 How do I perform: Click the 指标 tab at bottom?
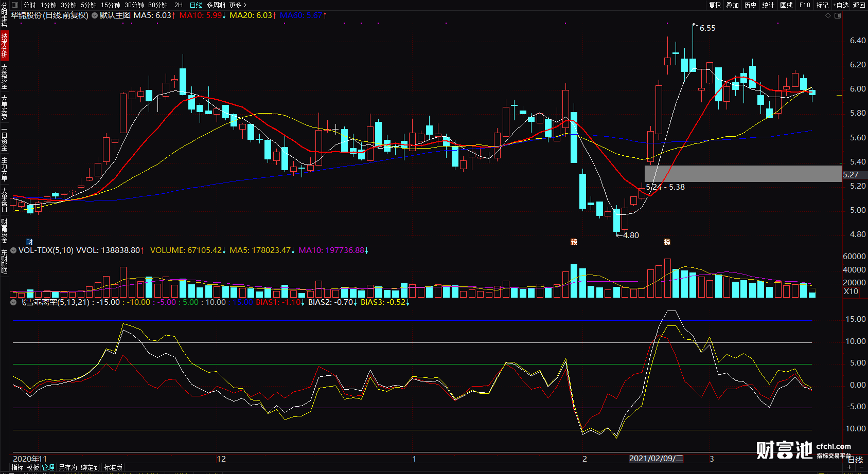[x=17, y=467]
